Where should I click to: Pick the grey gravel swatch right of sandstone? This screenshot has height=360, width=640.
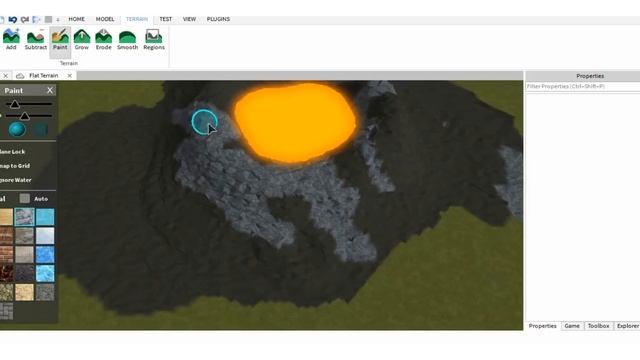click(45, 292)
